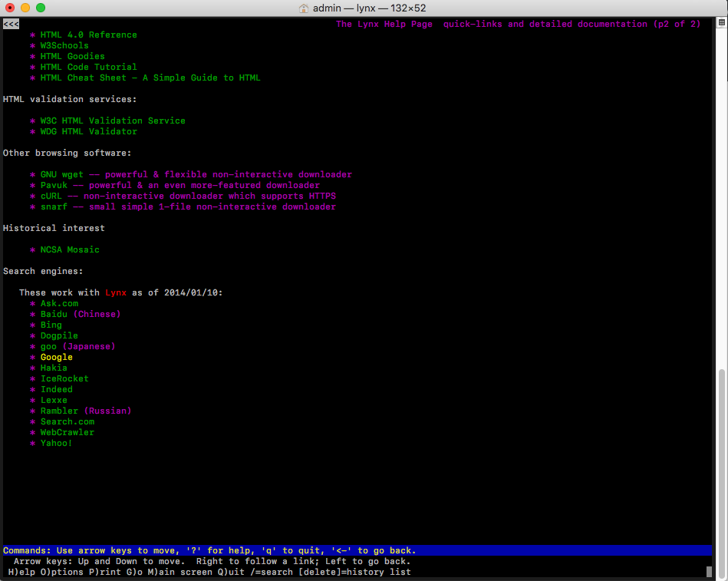This screenshot has width=728, height=581.
Task: Click P)rint in the bottom menu line
Action: pyautogui.click(x=105, y=573)
